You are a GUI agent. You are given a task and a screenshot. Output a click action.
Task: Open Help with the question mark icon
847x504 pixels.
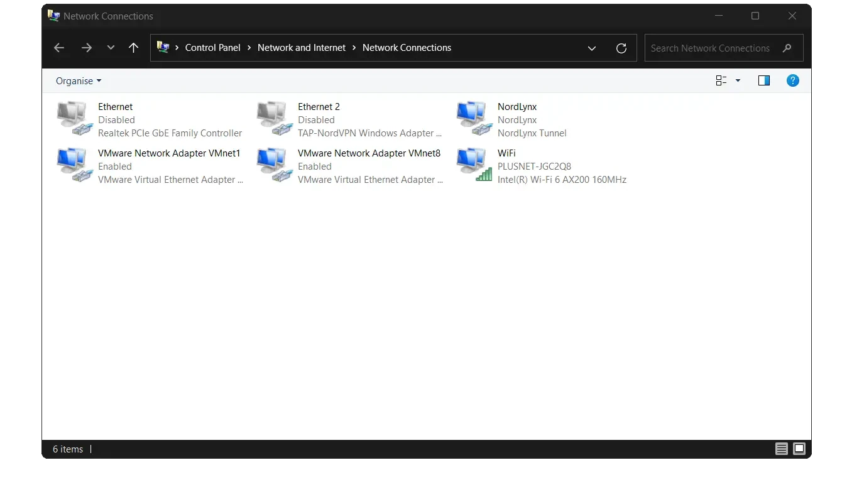click(x=793, y=80)
